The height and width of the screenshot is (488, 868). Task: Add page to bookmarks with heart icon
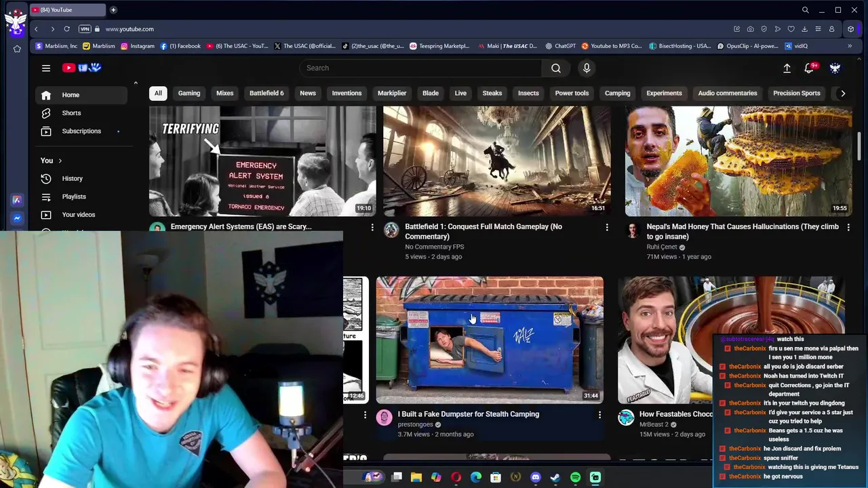point(791,29)
